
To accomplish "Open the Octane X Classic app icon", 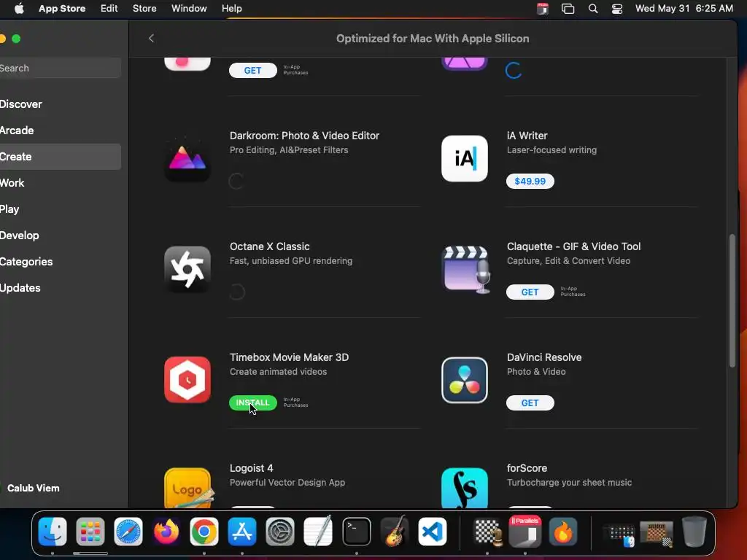I will pos(187,269).
